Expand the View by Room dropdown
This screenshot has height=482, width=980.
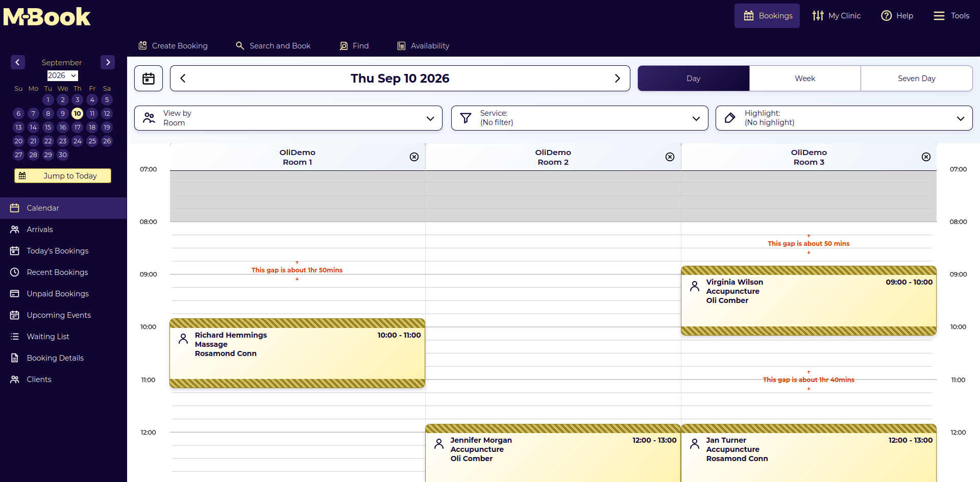click(288, 118)
